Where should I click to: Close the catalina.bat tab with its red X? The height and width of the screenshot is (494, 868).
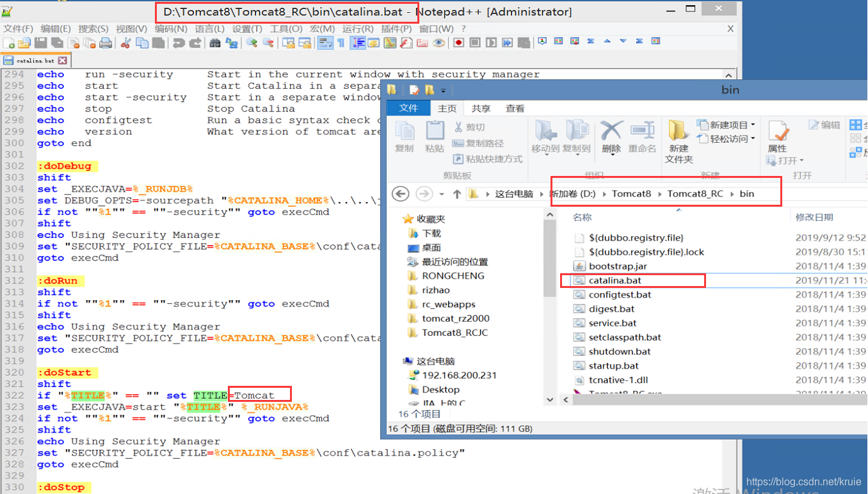[x=62, y=61]
